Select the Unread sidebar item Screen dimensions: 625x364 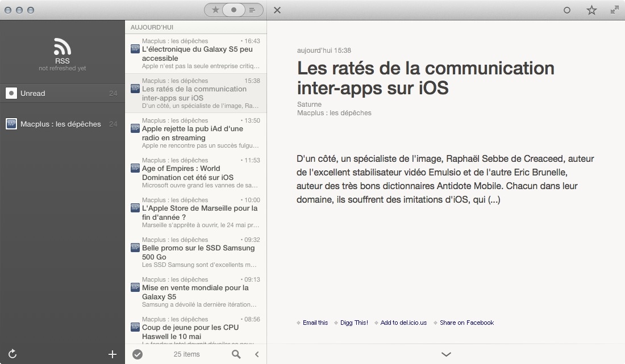coord(62,93)
